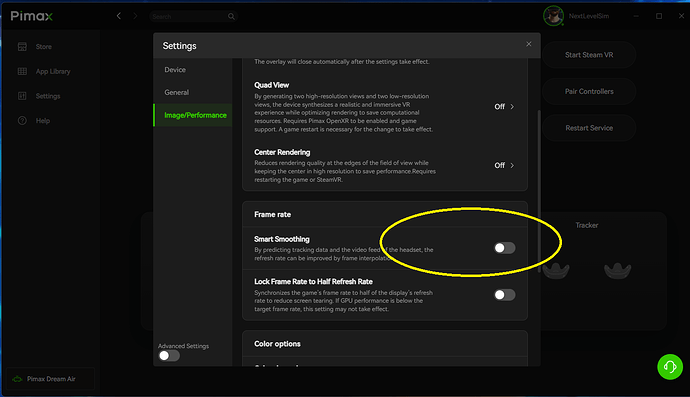Open Store in the sidebar
Viewport: 690px width, 397px height.
click(44, 47)
